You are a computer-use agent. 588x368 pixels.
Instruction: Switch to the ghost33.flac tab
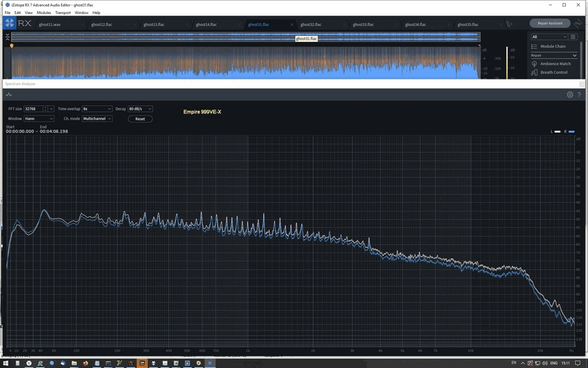pos(363,24)
